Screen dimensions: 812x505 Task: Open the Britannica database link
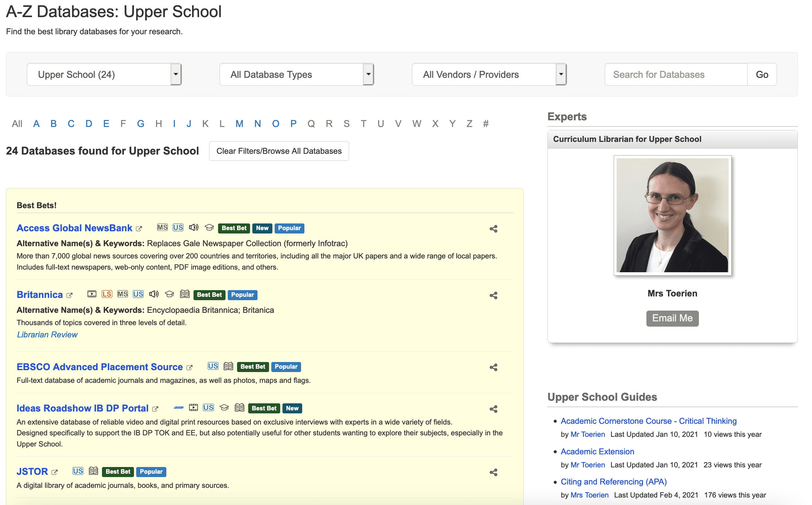(40, 295)
